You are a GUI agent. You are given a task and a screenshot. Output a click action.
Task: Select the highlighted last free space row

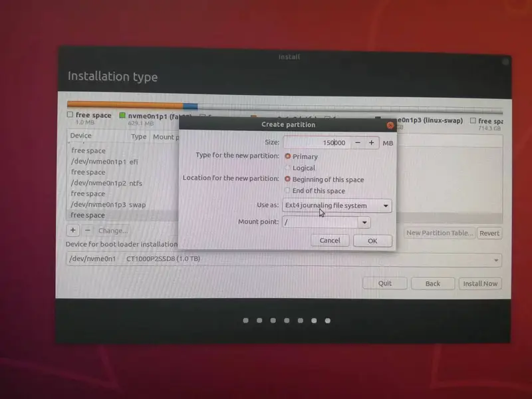pos(123,215)
